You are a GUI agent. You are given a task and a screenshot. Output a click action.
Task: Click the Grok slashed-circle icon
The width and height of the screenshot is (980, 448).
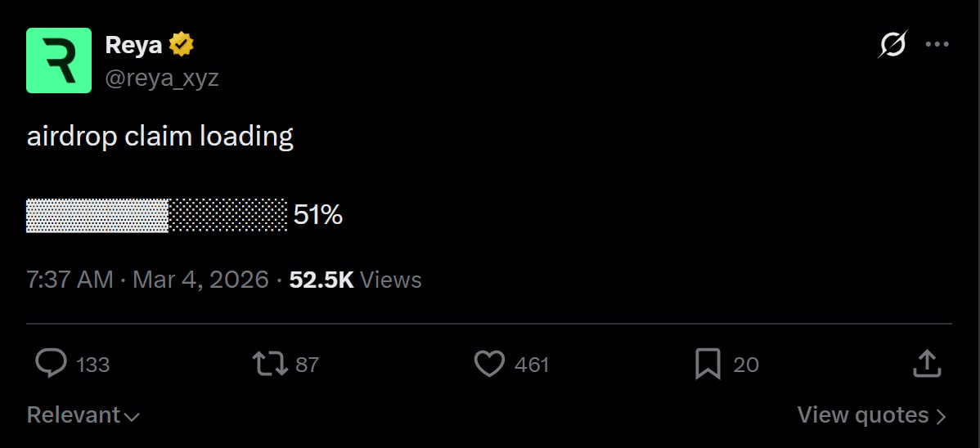[892, 44]
